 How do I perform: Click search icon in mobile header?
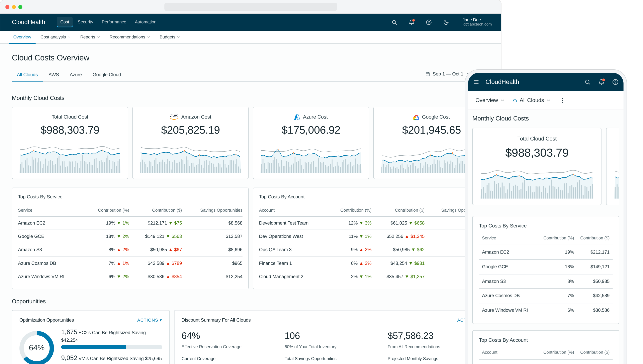coord(587,82)
